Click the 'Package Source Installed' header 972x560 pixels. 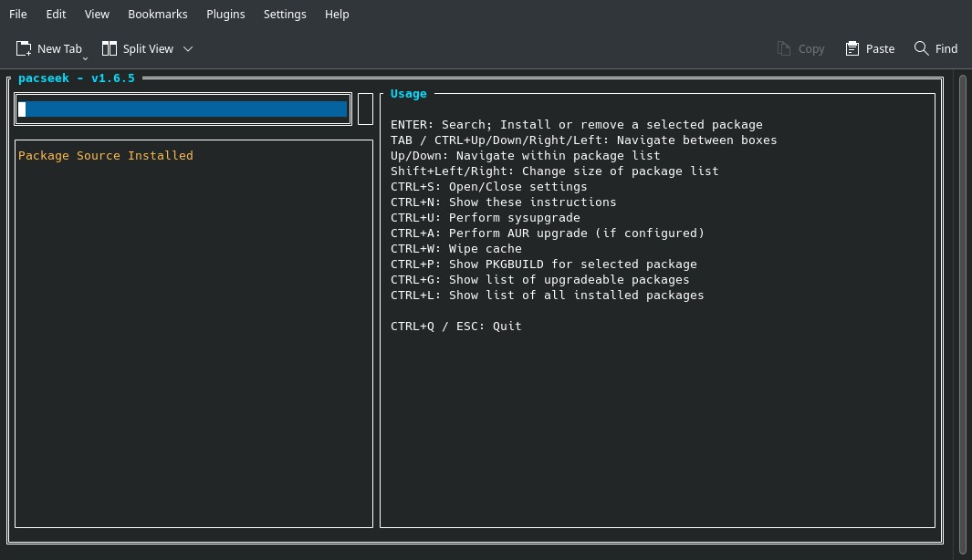[105, 155]
